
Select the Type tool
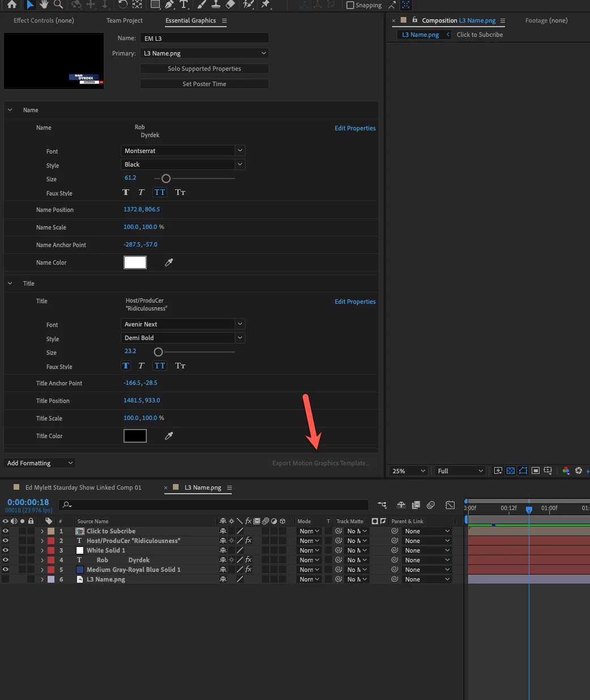click(x=184, y=5)
